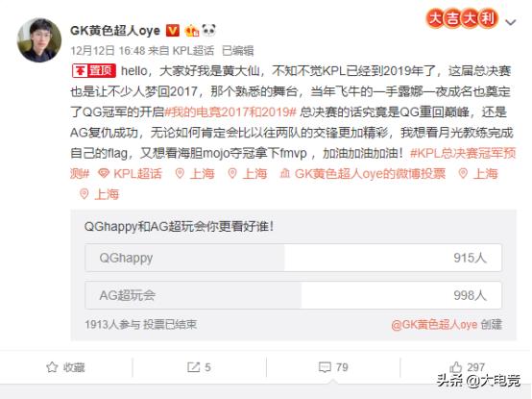The height and width of the screenshot is (399, 532).
Task: Open the #我的电竞2017和2019# hashtag
Action: pos(230,112)
